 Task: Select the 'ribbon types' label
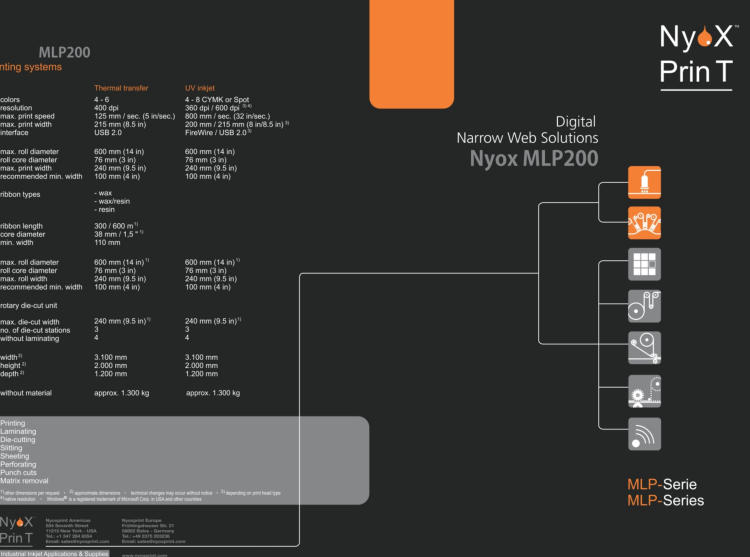point(20,194)
